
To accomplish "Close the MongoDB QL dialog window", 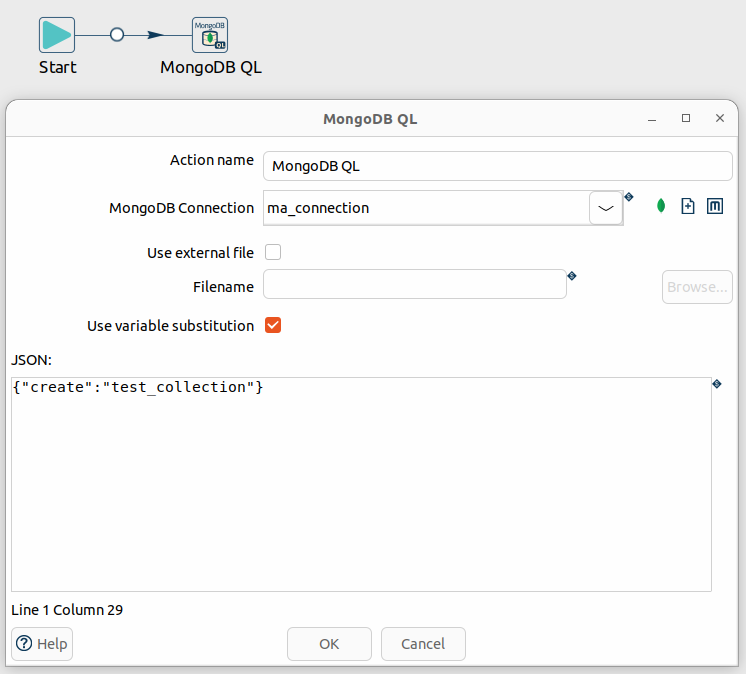I will [x=720, y=118].
